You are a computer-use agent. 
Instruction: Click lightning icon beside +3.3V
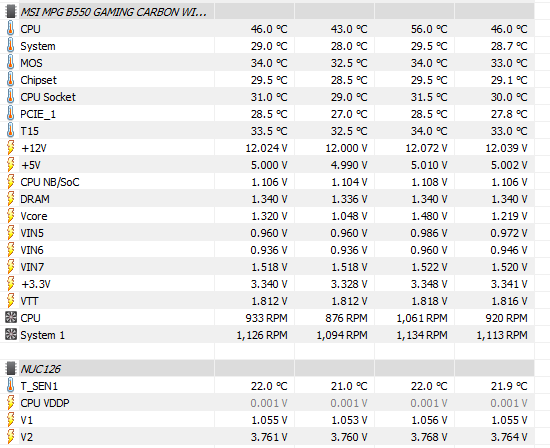click(11, 284)
